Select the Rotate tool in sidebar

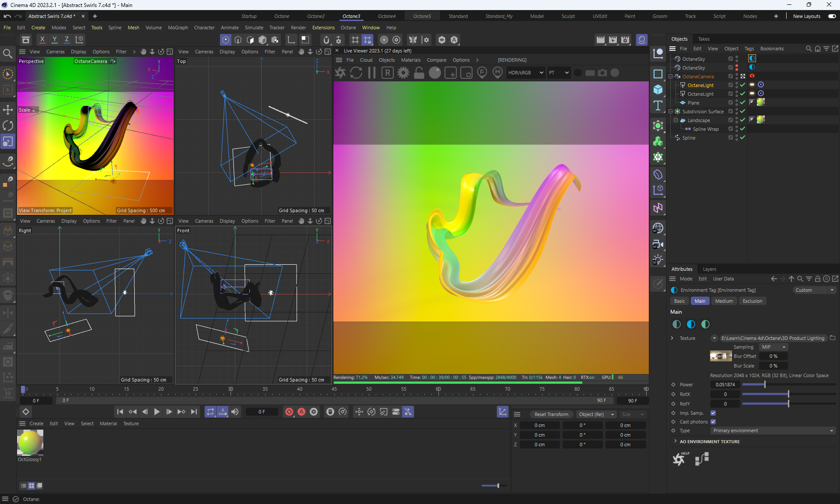[x=8, y=126]
